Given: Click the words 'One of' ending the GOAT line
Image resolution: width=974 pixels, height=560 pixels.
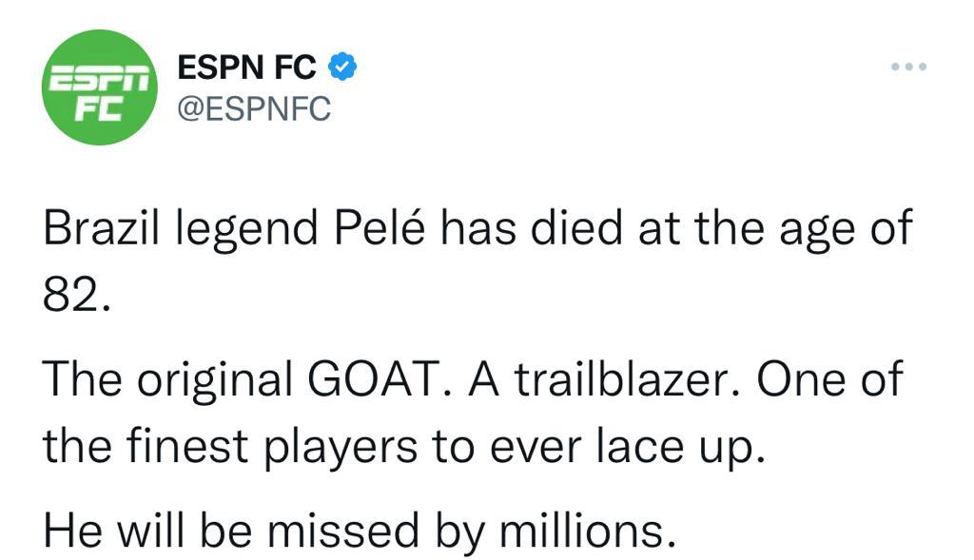Looking at the screenshot, I should 829,378.
